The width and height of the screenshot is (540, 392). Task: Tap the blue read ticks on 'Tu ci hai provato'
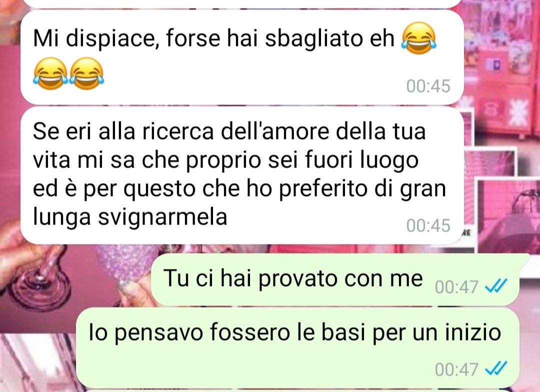coord(496,286)
